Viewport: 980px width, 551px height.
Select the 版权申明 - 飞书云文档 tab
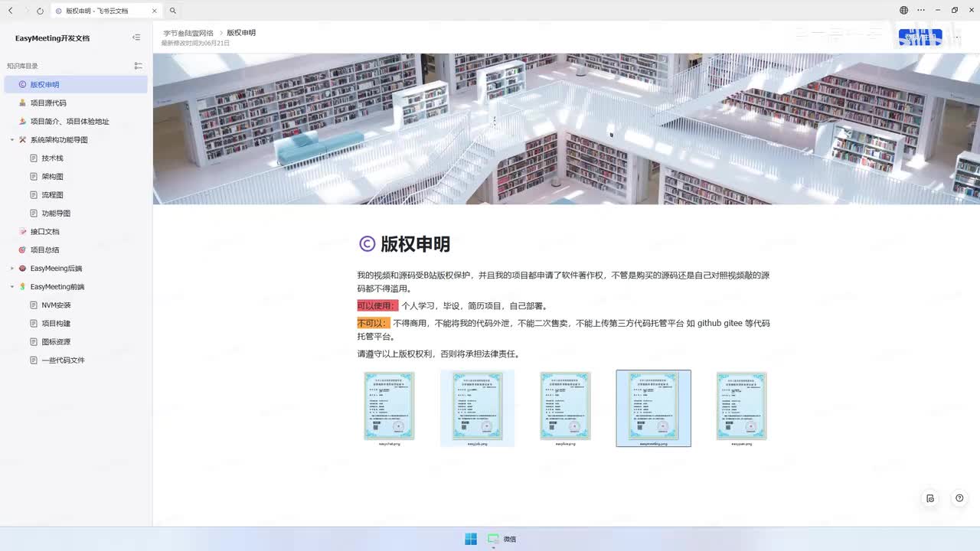106,11
